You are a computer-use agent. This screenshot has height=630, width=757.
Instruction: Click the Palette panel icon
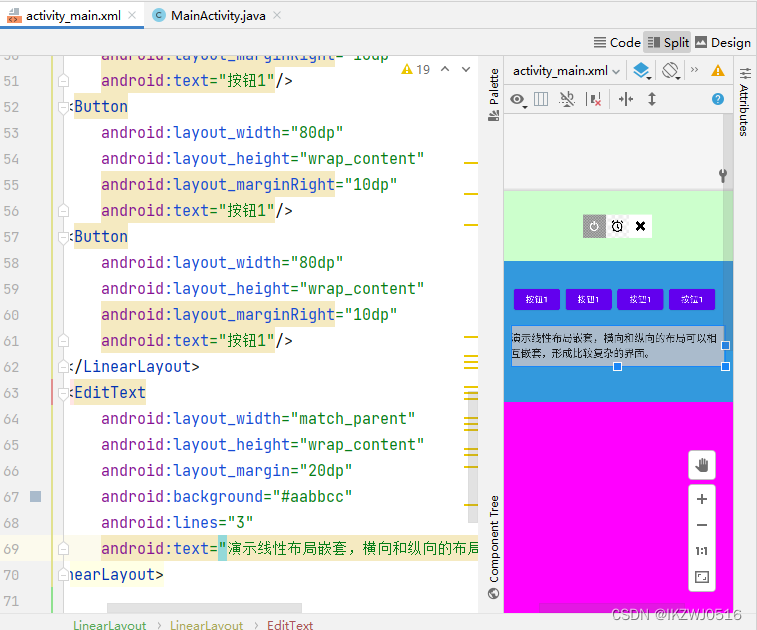pos(493,116)
